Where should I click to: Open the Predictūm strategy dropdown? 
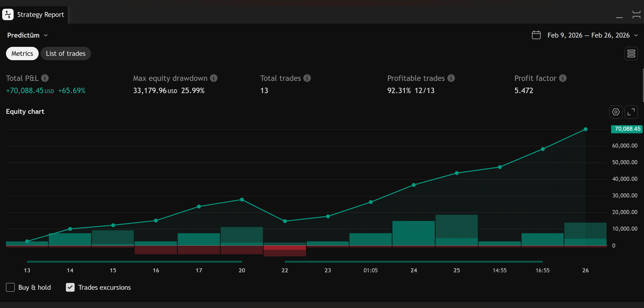[46, 35]
